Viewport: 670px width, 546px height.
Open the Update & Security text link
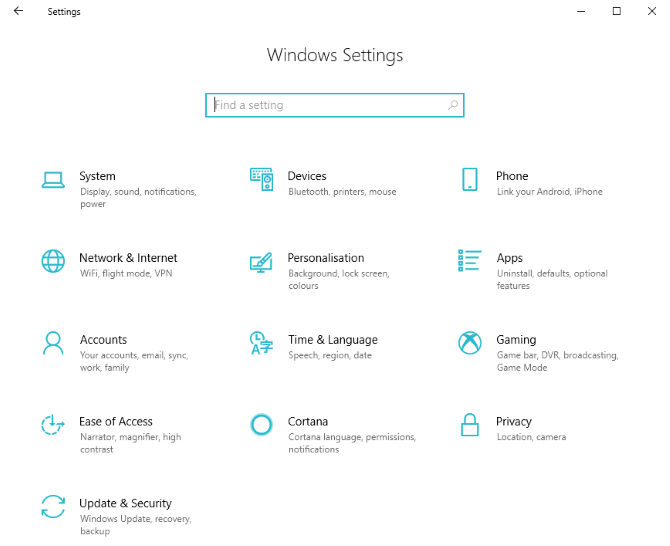coord(125,503)
